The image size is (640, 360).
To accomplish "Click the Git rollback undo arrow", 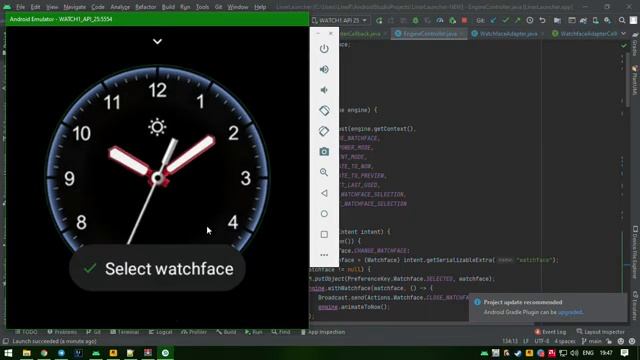I will click(542, 20).
